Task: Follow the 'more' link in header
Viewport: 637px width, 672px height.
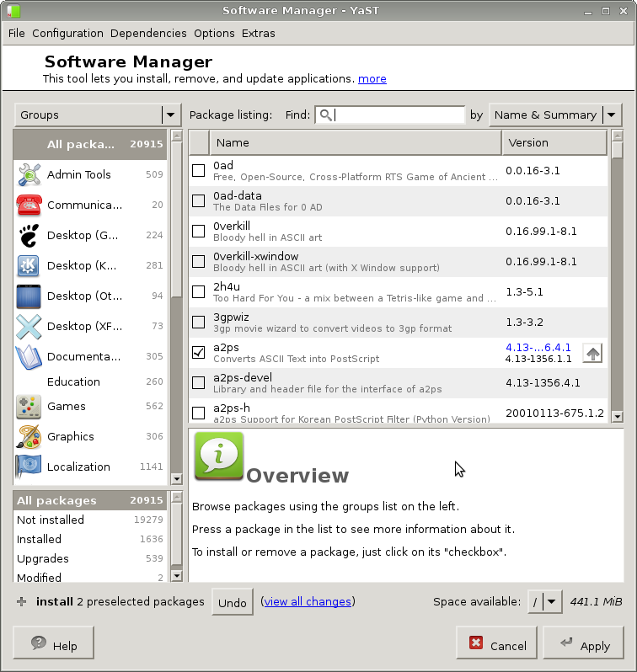Action: [372, 79]
